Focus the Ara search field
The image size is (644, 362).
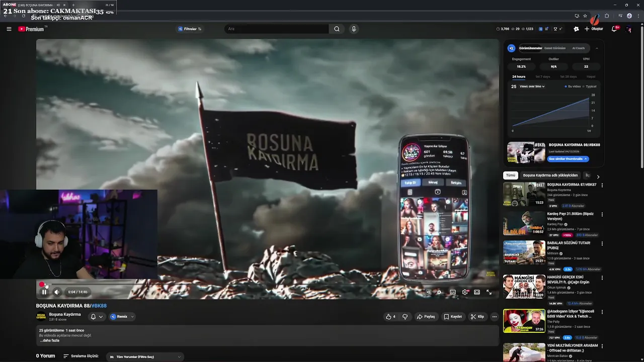pyautogui.click(x=277, y=29)
